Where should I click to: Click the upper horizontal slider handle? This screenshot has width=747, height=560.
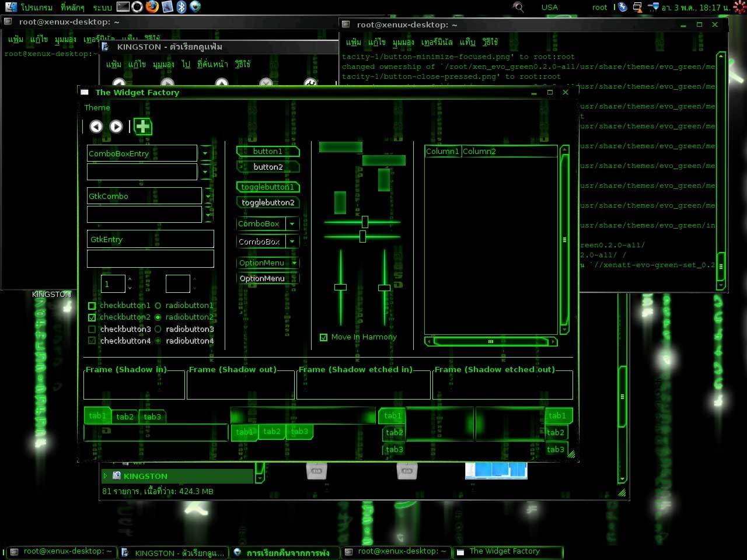[365, 222]
